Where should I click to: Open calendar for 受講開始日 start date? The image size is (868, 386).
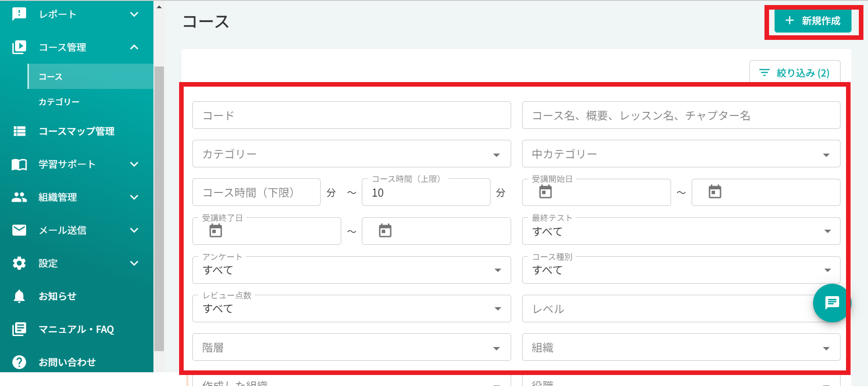coord(546,192)
